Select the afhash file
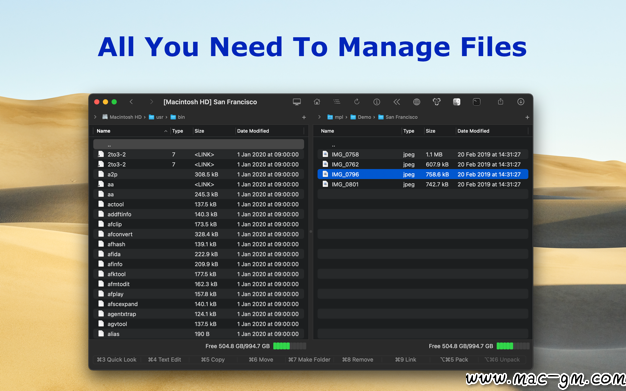This screenshot has width=626, height=391. pyautogui.click(x=198, y=244)
